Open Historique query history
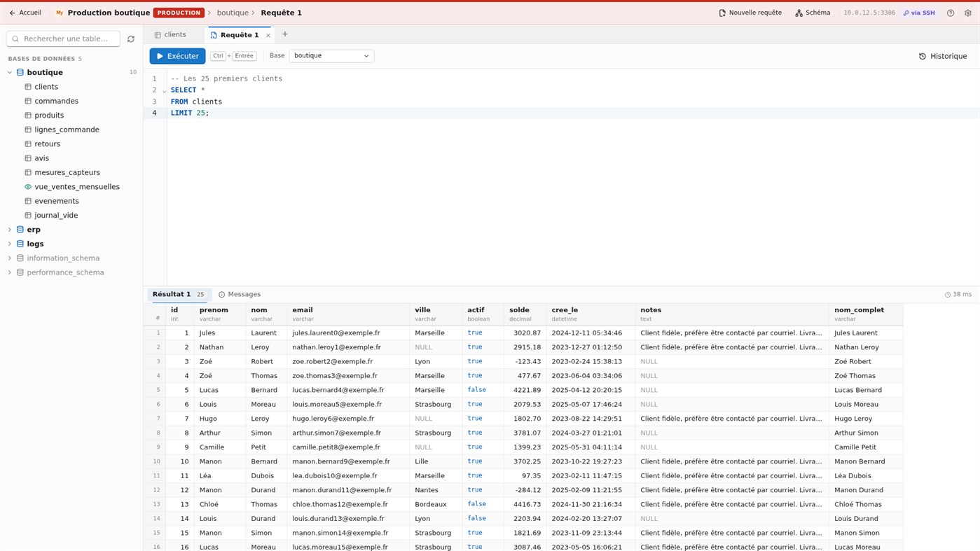980x551 pixels. 943,56
